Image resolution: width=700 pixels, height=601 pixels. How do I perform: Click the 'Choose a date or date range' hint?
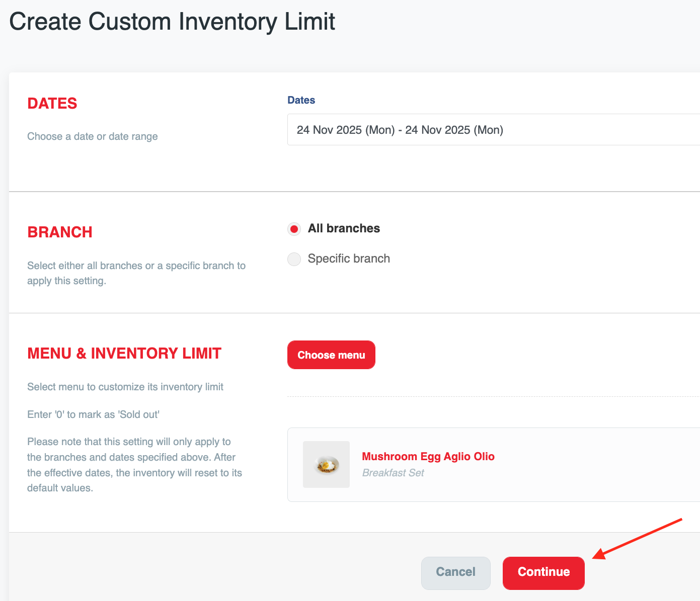point(93,136)
